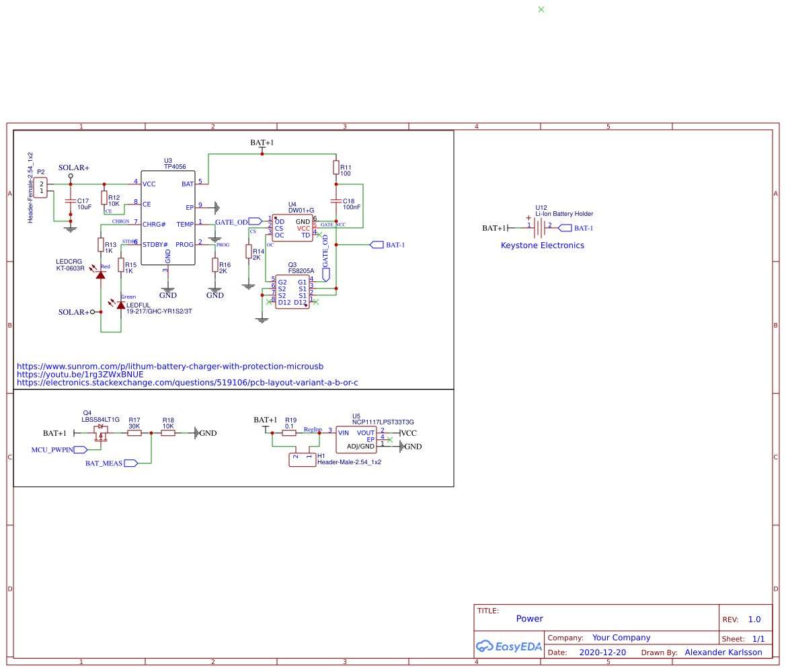Click the "Your Company" company field
Viewport: 786px width, 672px height.
click(x=621, y=638)
